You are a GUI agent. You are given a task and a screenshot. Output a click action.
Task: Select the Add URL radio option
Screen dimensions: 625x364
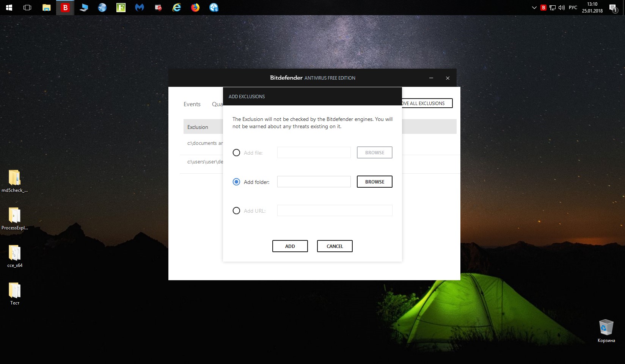(236, 211)
